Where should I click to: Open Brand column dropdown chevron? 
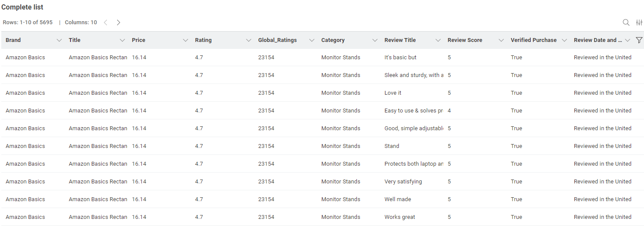pyautogui.click(x=59, y=40)
